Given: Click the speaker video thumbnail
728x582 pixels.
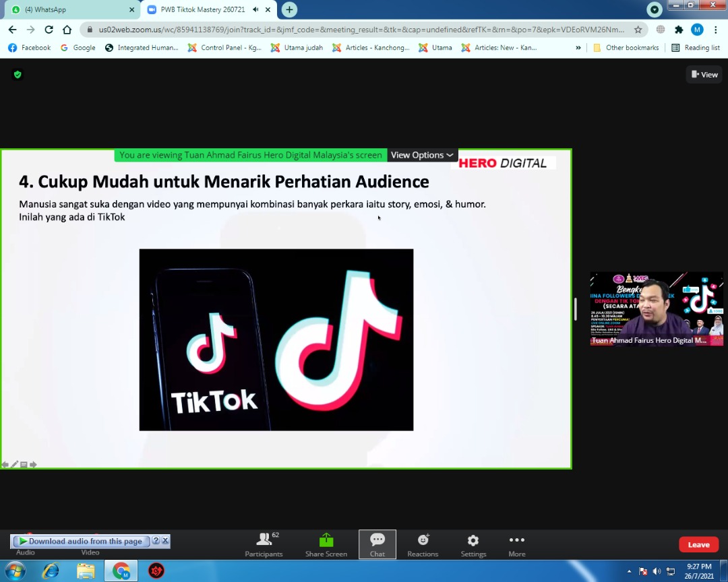Looking at the screenshot, I should click(x=657, y=309).
